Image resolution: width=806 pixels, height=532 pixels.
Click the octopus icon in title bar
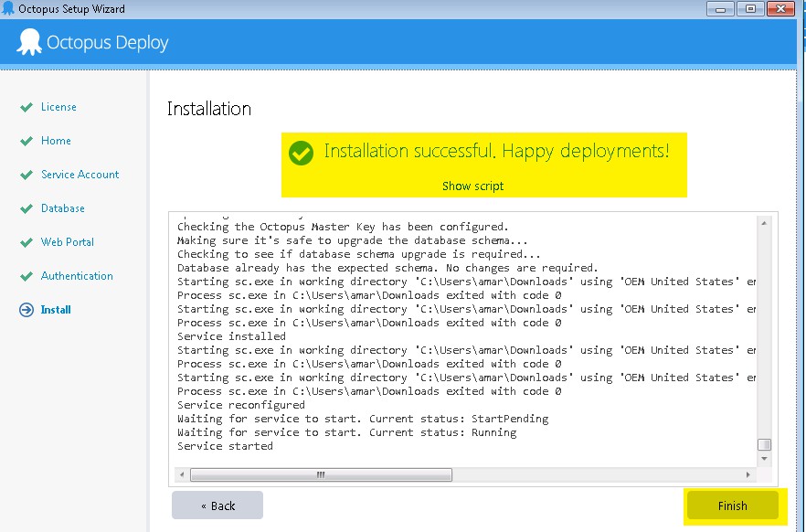[8, 9]
